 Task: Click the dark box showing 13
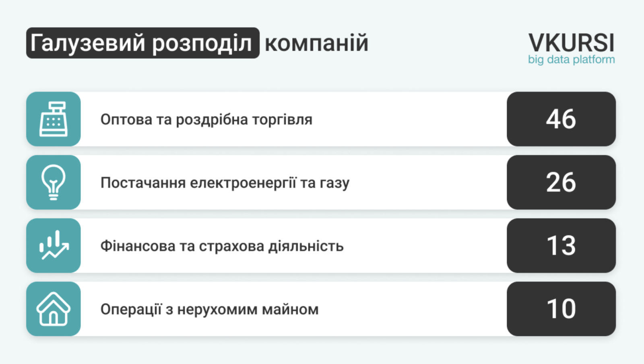[561, 245]
